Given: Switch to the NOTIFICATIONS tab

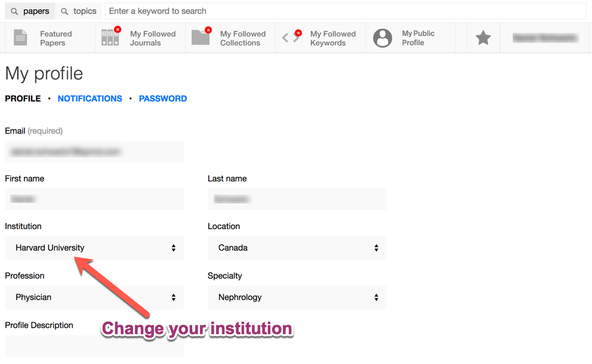Looking at the screenshot, I should [x=90, y=98].
